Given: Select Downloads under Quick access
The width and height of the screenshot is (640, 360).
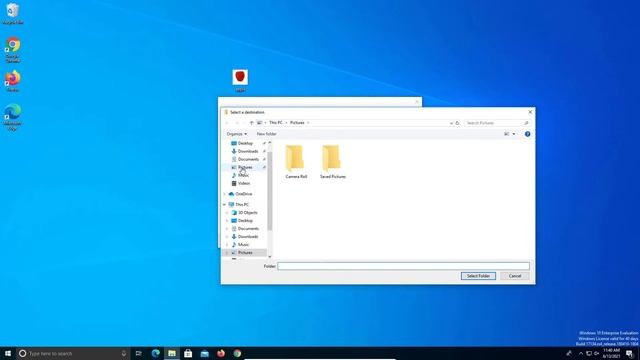Looking at the screenshot, I should pos(247,151).
